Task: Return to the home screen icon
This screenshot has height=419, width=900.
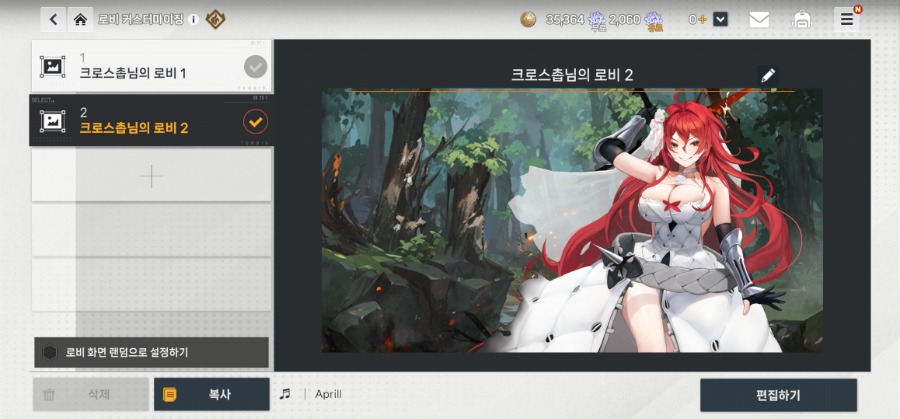Action: (x=80, y=20)
